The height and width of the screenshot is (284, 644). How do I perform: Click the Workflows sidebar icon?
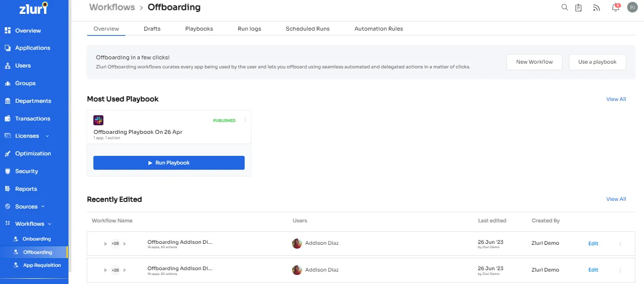[7, 224]
